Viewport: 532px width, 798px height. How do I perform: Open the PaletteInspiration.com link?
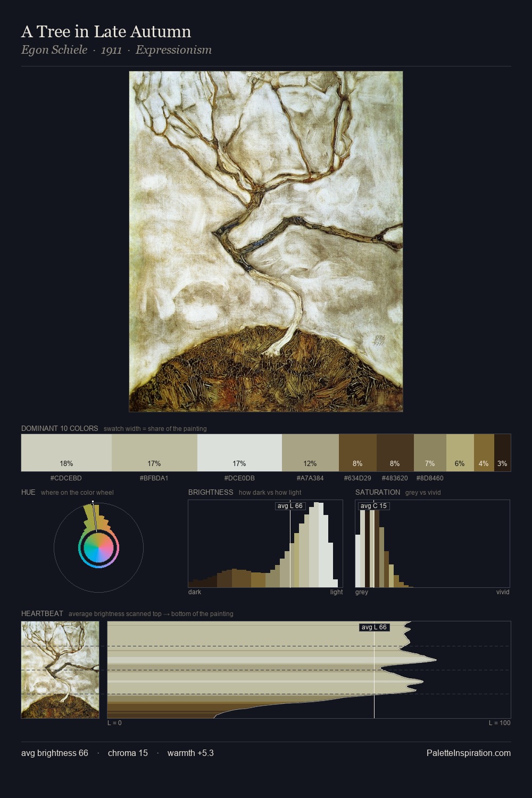tap(469, 753)
